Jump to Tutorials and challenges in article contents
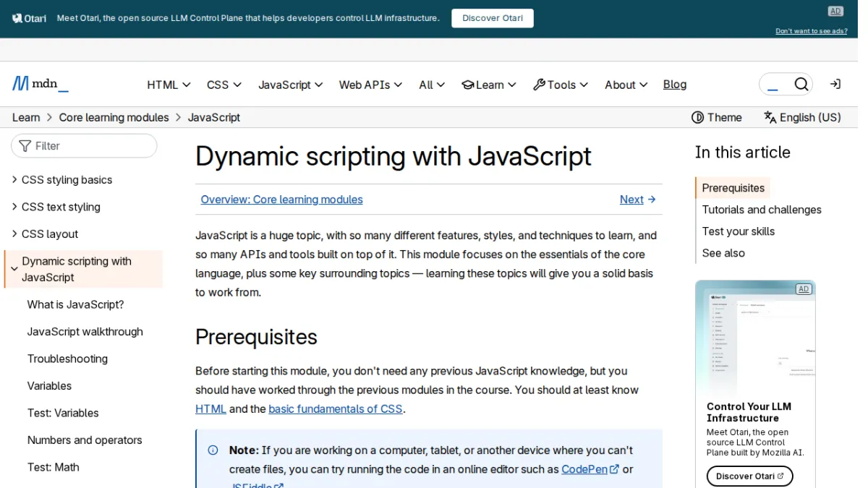868x488 pixels. click(x=762, y=210)
